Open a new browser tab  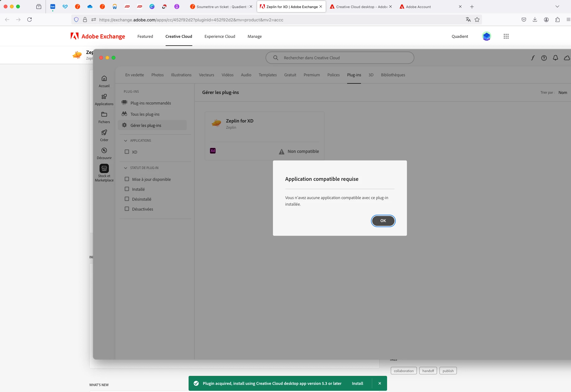[x=472, y=7]
